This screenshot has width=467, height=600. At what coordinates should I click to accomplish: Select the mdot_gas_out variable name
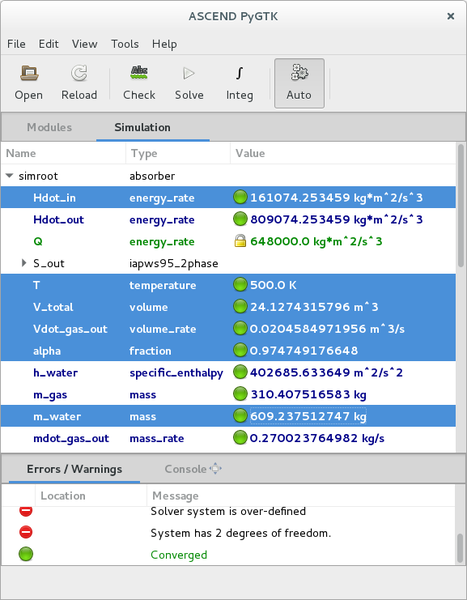point(71,439)
